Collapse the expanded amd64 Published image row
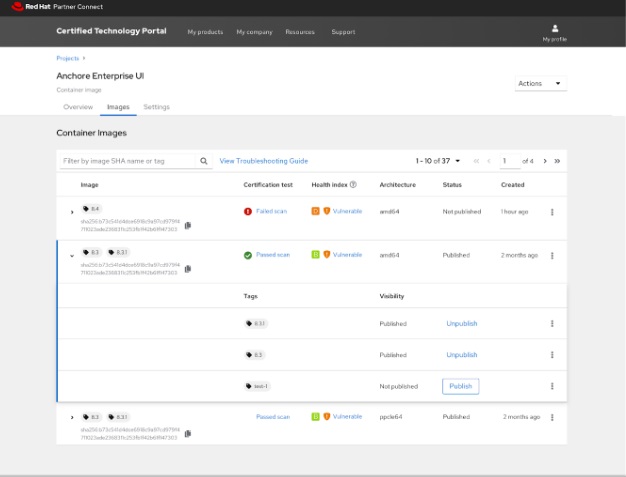The height and width of the screenshot is (477, 626). coord(72,256)
